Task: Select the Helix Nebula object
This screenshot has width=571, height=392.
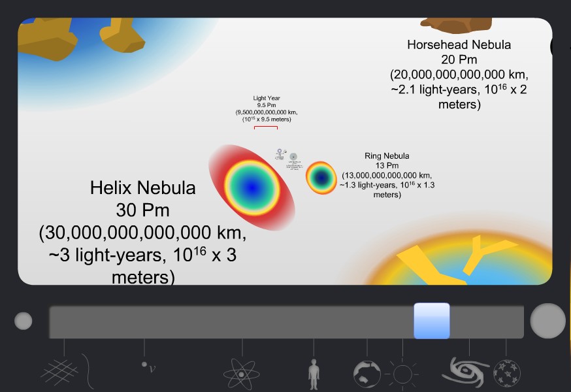Action: point(252,188)
